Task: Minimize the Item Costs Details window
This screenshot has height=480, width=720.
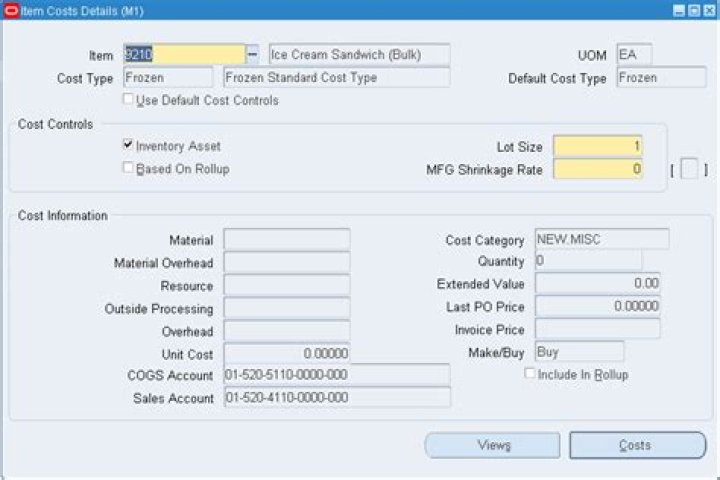Action: (x=679, y=10)
